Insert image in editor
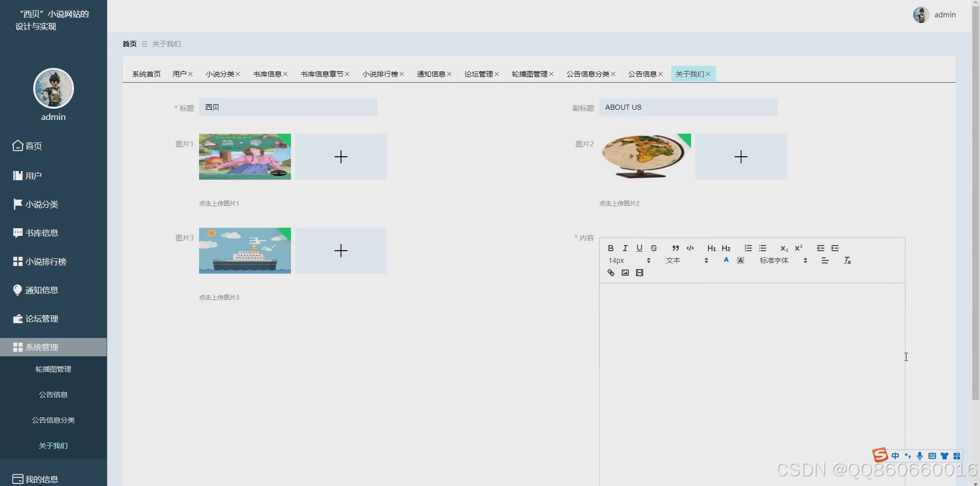Image resolution: width=980 pixels, height=486 pixels. click(x=625, y=273)
